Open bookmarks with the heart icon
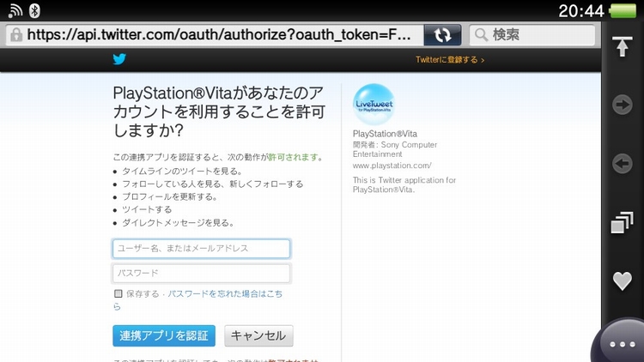Screen dimensions: 644x362 623,281
